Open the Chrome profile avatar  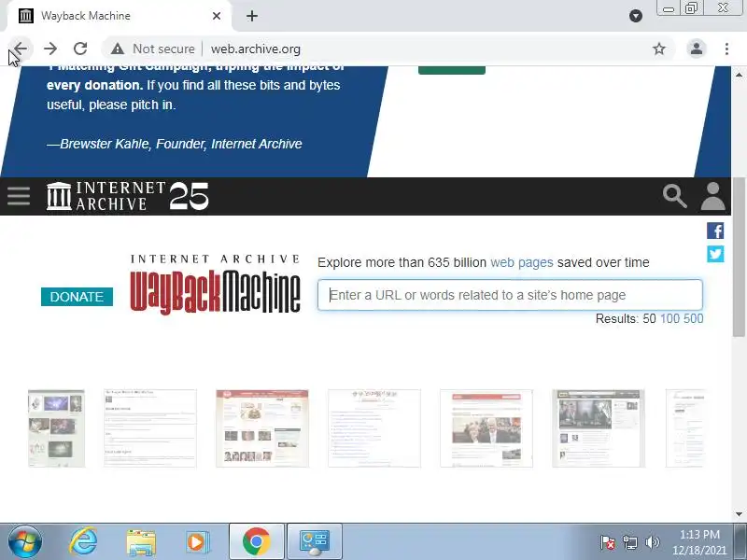[x=696, y=49]
